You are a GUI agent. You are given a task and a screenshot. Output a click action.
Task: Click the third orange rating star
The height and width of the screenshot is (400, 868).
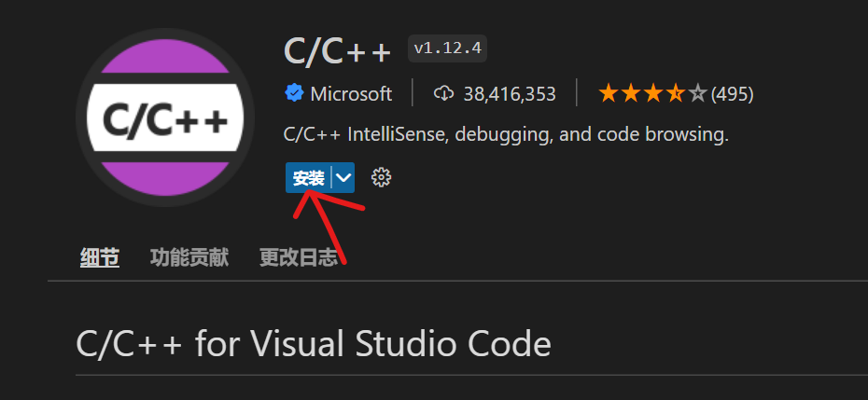[x=654, y=93]
